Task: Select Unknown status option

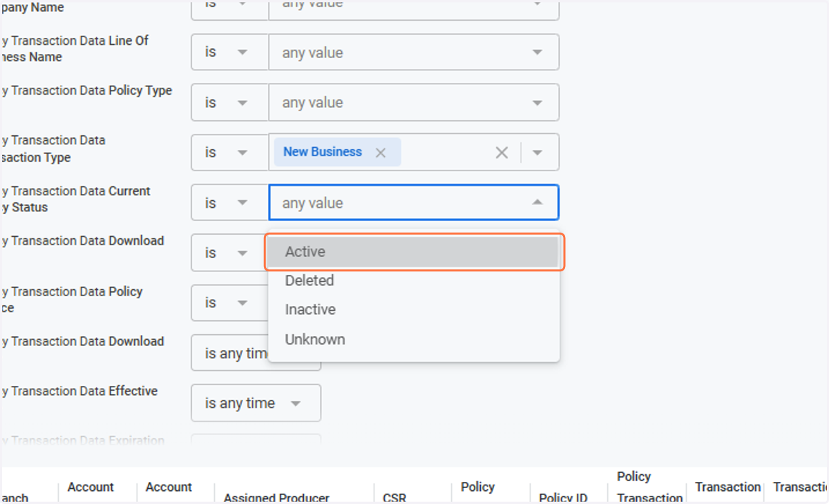Action: 414,339
